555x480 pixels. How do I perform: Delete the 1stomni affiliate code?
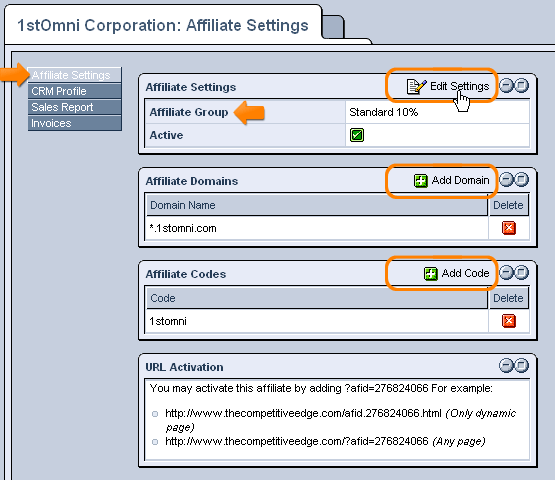tap(509, 321)
